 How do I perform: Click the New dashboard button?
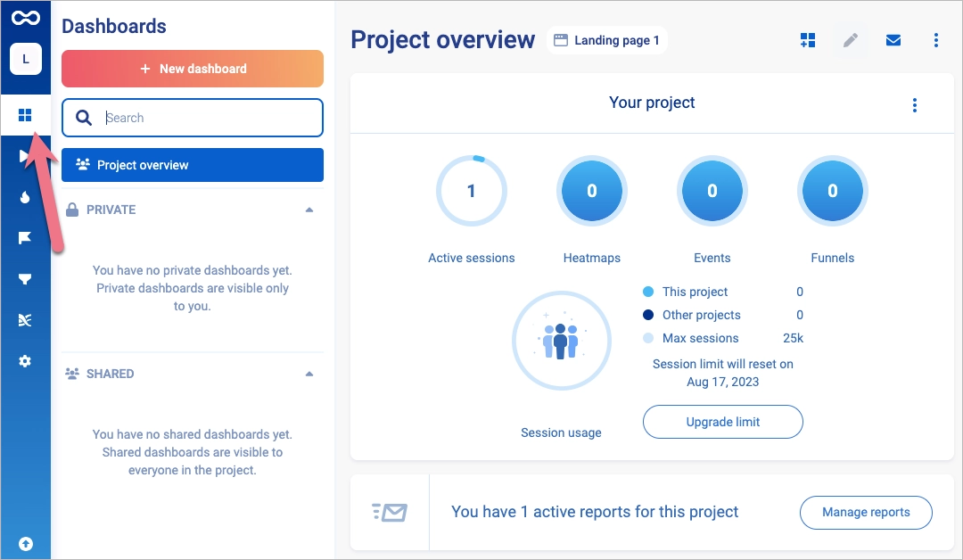pyautogui.click(x=192, y=69)
